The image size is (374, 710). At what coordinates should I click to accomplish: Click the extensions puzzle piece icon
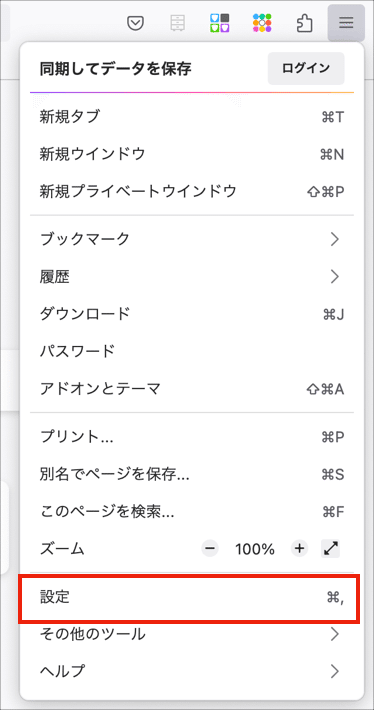pyautogui.click(x=304, y=23)
